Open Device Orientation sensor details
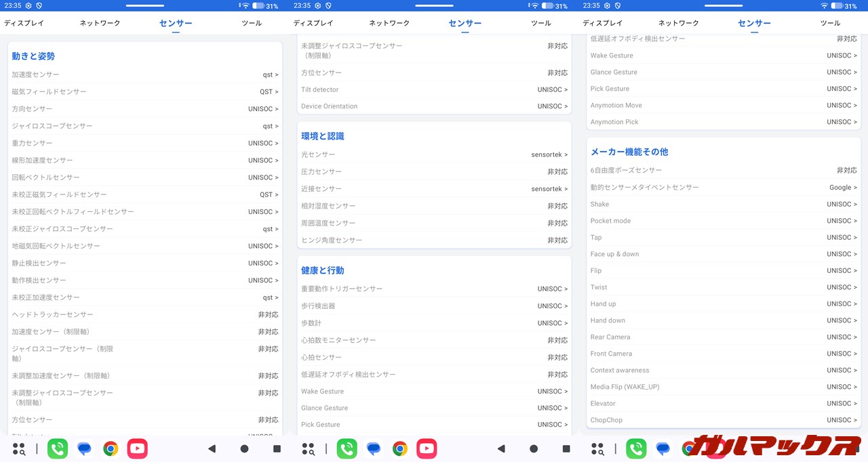 [435, 106]
